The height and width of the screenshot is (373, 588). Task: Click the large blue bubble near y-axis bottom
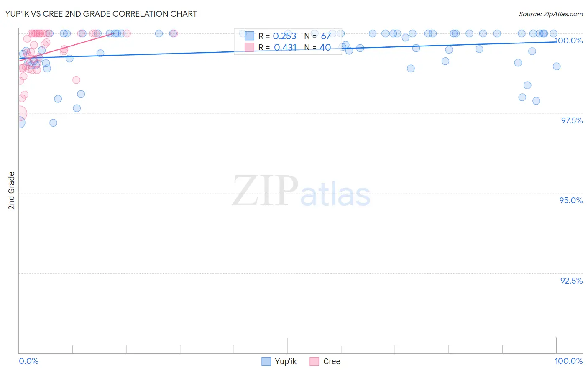coord(19,123)
